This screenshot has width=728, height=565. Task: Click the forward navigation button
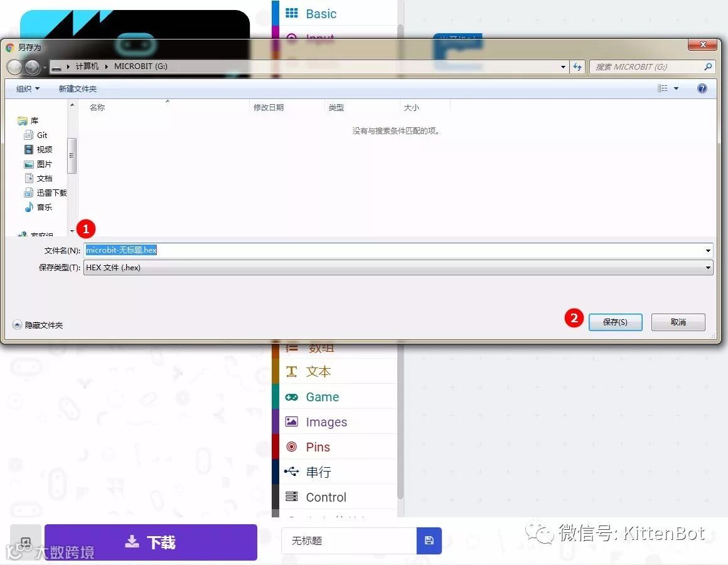[33, 67]
